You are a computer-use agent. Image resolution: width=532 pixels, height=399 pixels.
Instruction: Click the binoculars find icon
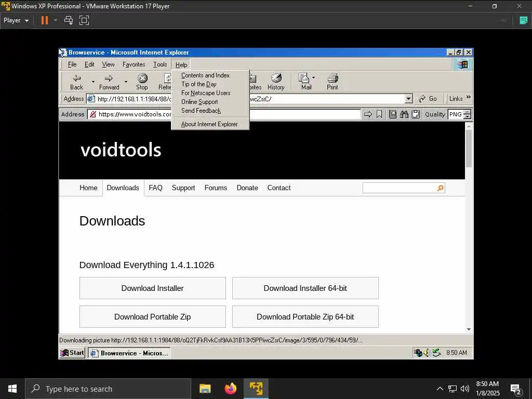tap(404, 114)
